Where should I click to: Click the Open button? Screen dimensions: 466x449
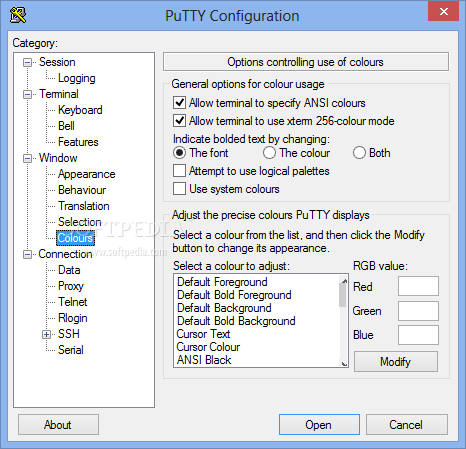click(319, 425)
